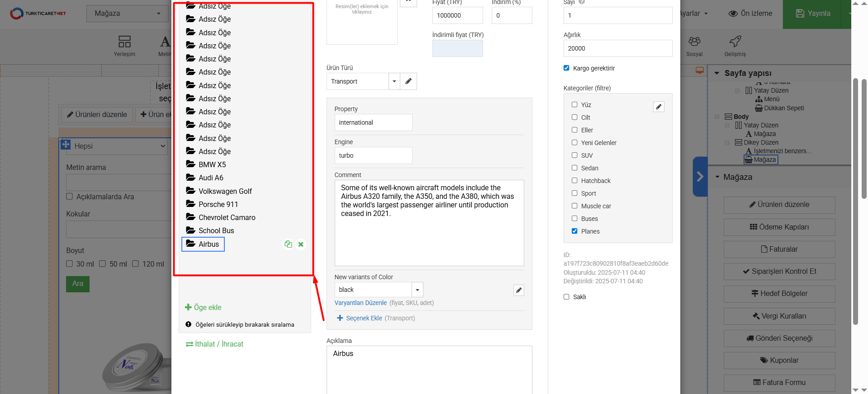Select Menü node in page tree
Image resolution: width=868 pixels, height=394 pixels.
[x=768, y=99]
